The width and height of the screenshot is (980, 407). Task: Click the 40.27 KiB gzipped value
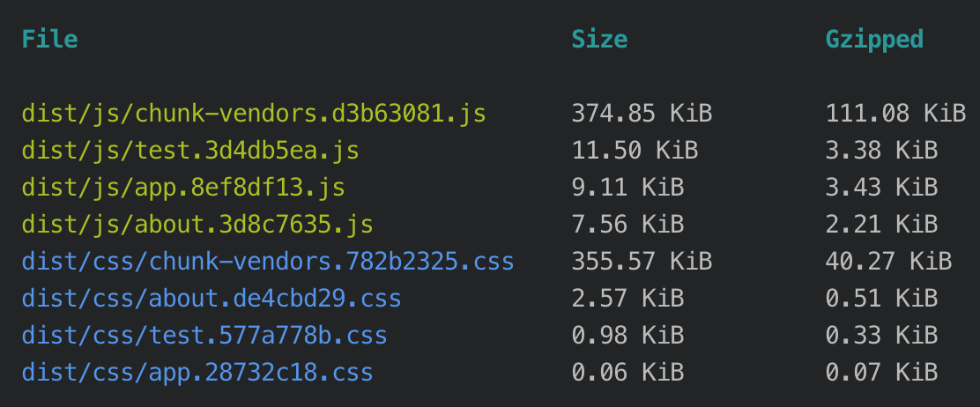pyautogui.click(x=888, y=262)
